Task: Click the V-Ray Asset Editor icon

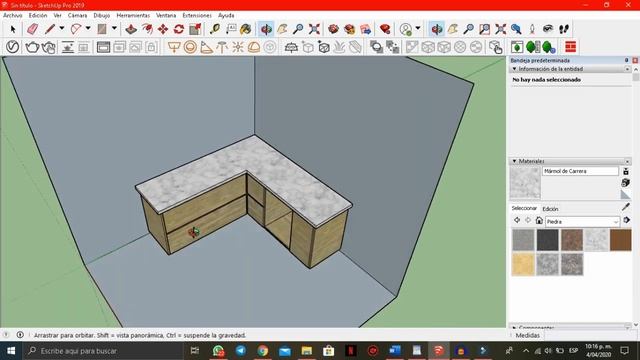Action: coord(13,47)
